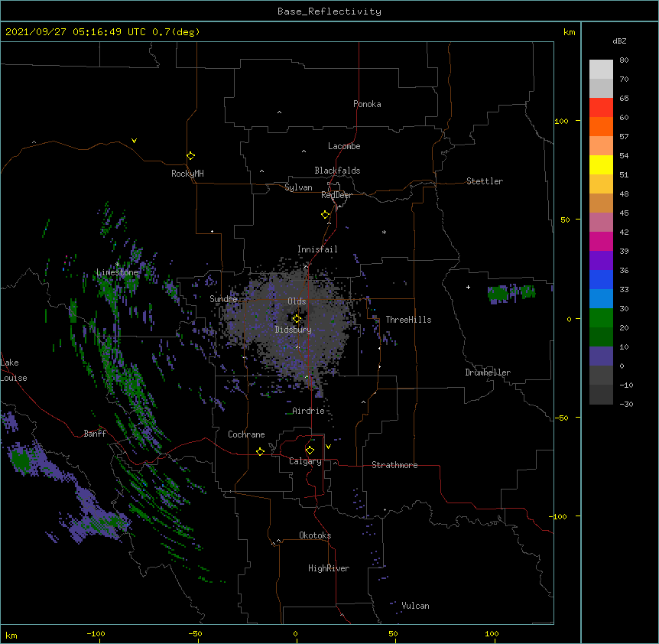
Task: Pick the light blue 33-30 dBZ swatch
Action: click(x=601, y=299)
